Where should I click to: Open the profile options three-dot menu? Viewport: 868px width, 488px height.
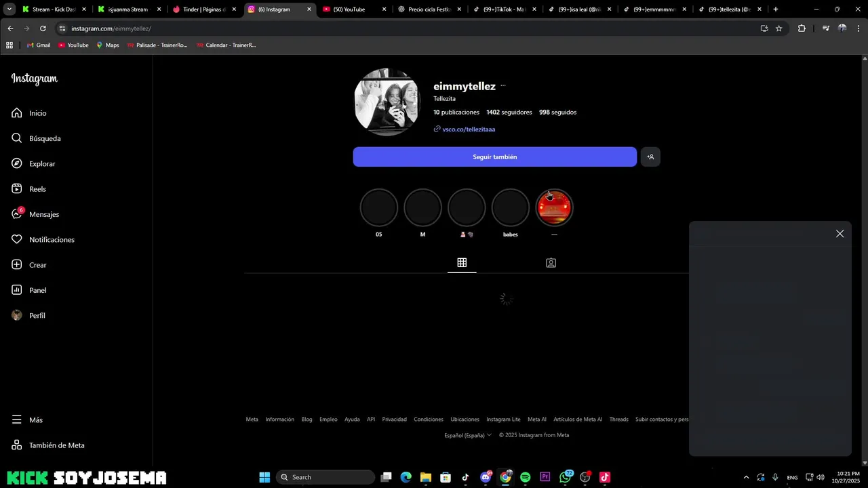(x=503, y=86)
